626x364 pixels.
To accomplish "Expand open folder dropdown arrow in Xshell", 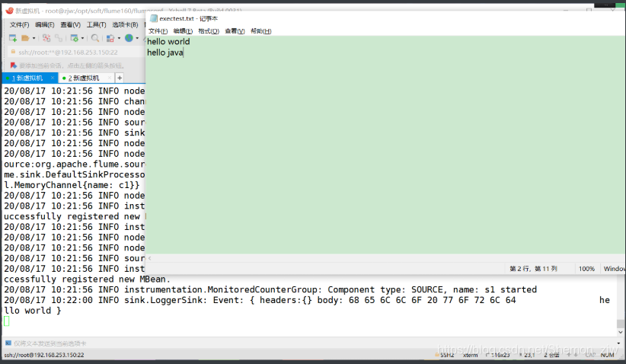I will point(34,38).
